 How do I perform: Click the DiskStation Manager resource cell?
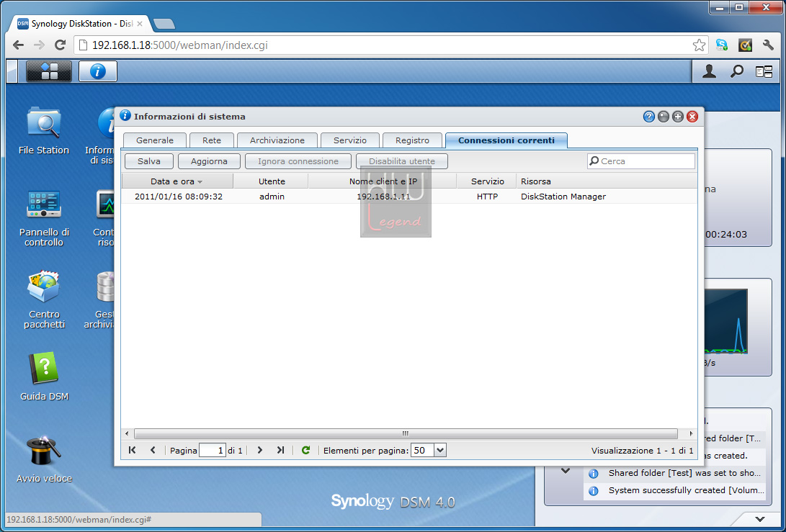coord(563,197)
